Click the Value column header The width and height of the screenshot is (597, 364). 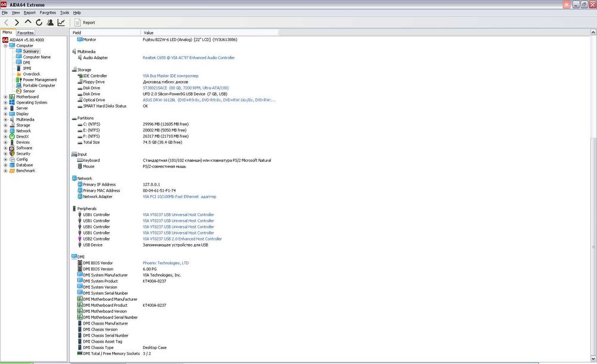[x=210, y=33]
